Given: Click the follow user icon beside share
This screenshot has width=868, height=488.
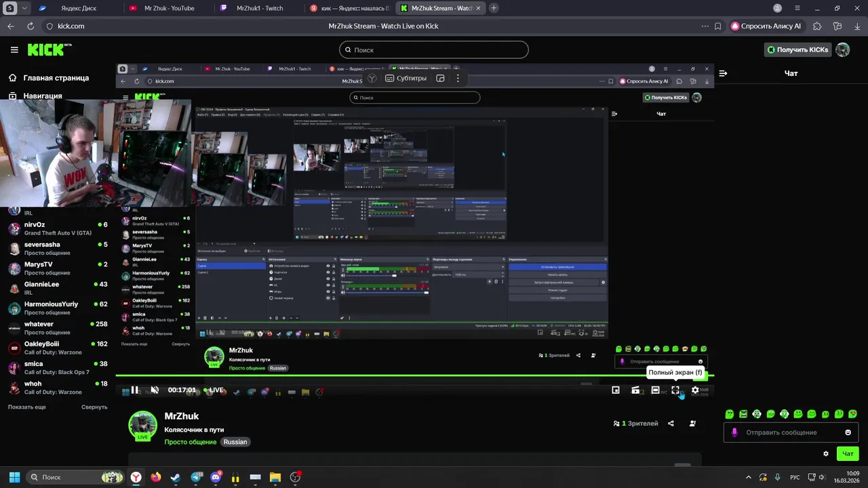Looking at the screenshot, I should pos(692,424).
